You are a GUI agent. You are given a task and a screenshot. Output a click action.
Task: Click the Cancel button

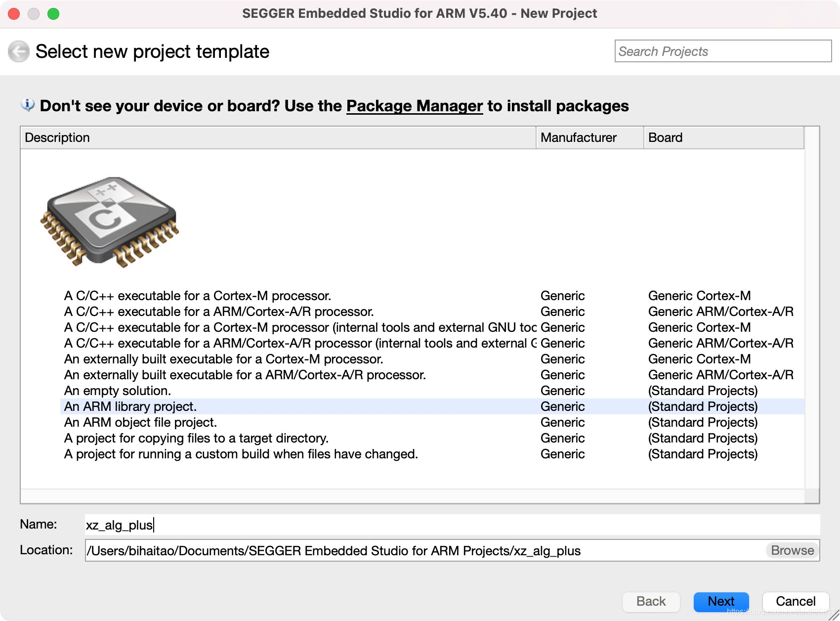pyautogui.click(x=796, y=602)
